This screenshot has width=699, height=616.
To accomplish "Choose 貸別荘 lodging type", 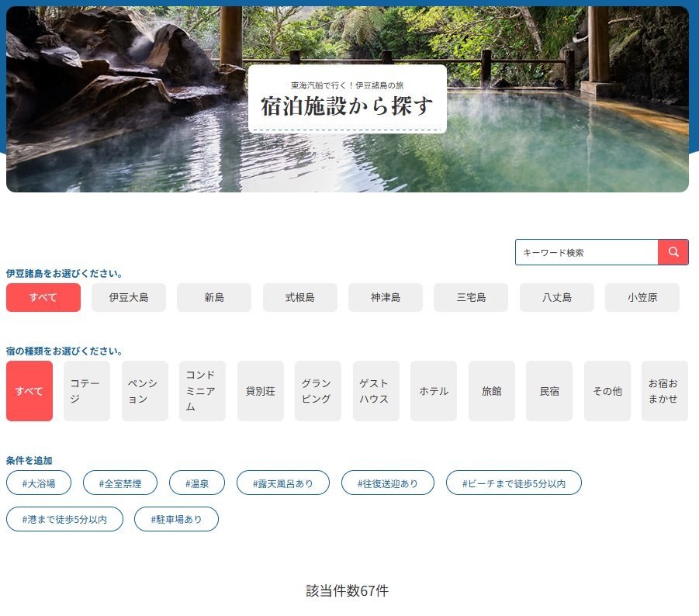I will [x=261, y=391].
